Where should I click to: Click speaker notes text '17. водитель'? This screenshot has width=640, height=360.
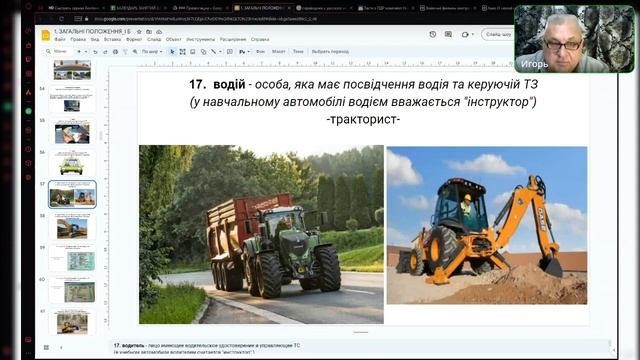129,345
